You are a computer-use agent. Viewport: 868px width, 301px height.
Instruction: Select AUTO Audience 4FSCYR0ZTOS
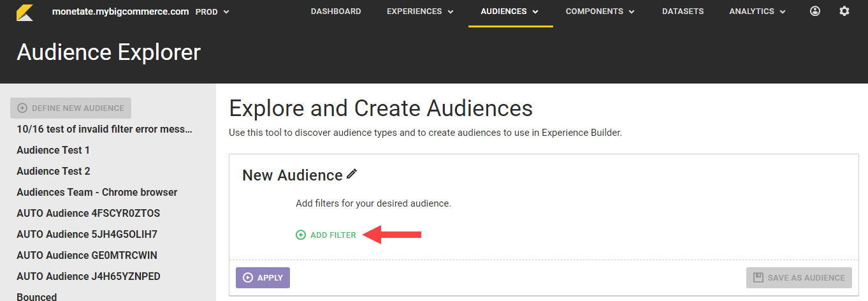88,214
